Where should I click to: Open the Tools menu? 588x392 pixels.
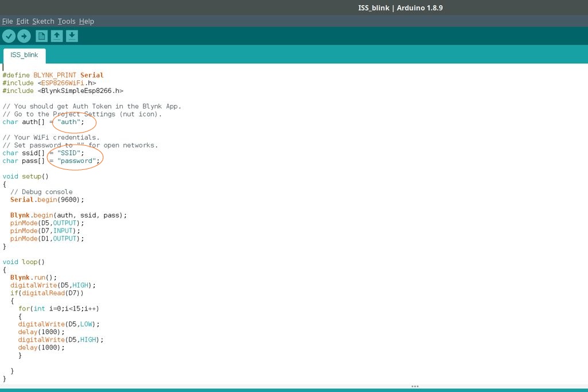[x=67, y=21]
